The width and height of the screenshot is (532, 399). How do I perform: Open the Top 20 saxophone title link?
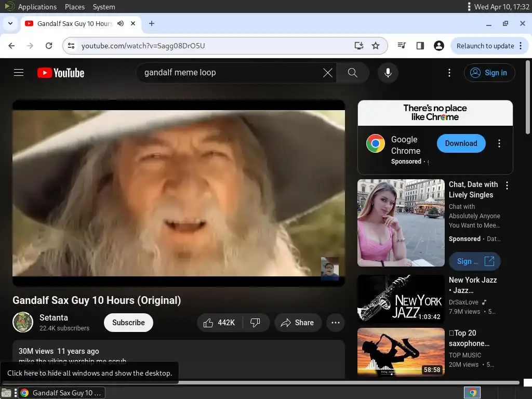pyautogui.click(x=469, y=338)
